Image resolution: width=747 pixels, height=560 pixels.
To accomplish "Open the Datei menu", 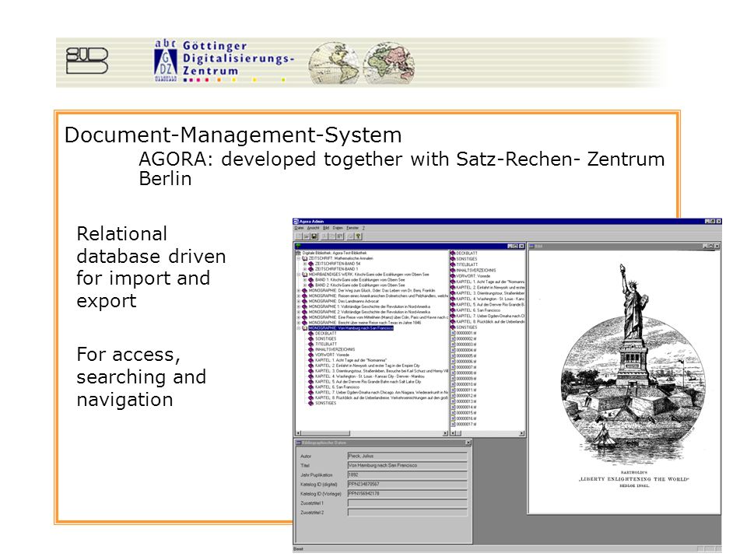I will coord(299,228).
